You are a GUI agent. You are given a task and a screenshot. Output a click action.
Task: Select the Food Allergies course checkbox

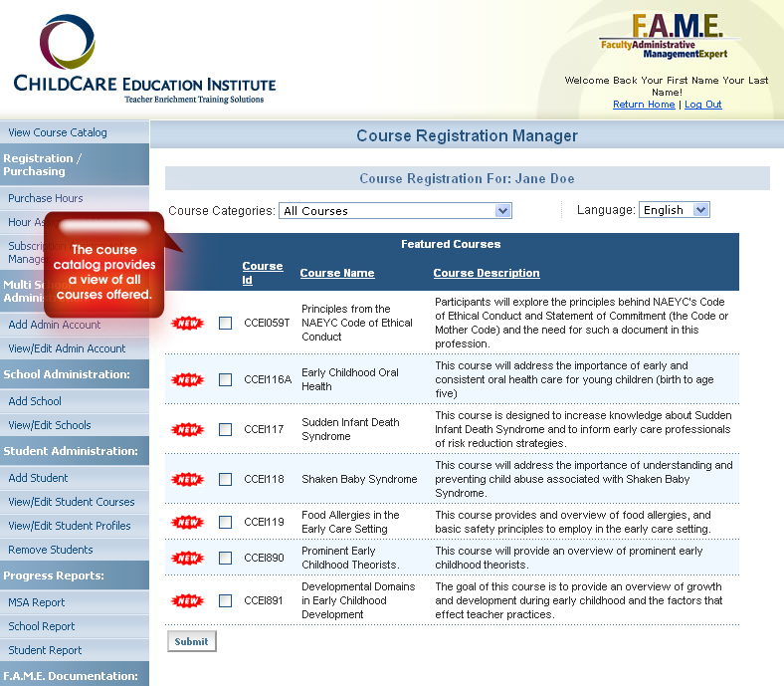pyautogui.click(x=226, y=522)
